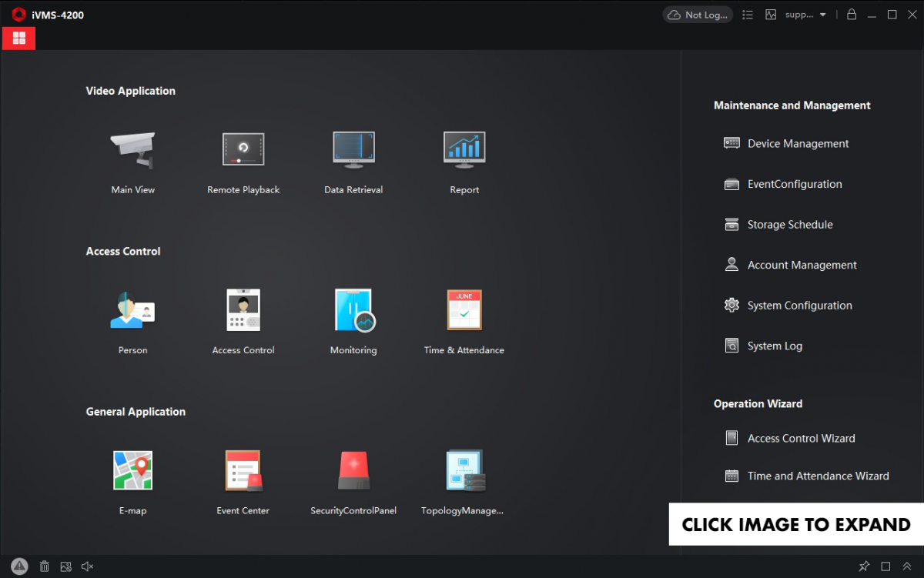Expand the user account dropdown arrow

823,15
